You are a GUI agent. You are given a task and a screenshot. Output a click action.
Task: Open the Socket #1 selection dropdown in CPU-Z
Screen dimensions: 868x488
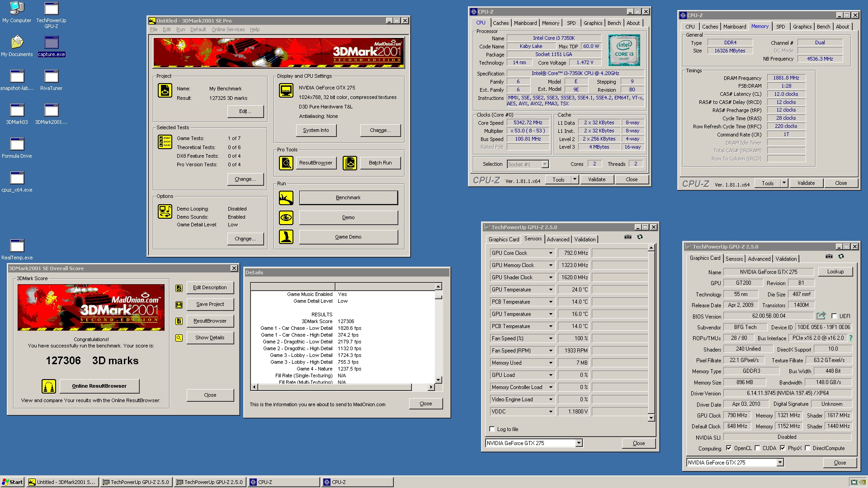point(545,164)
